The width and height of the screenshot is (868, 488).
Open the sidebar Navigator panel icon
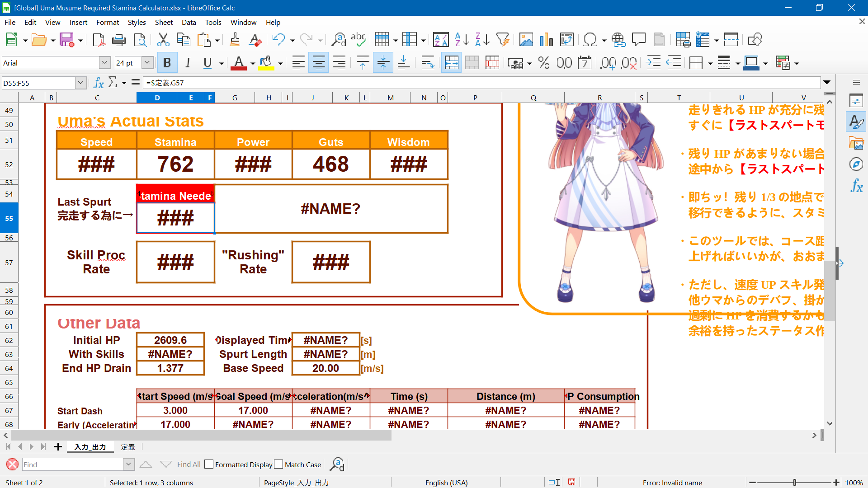[856, 164]
